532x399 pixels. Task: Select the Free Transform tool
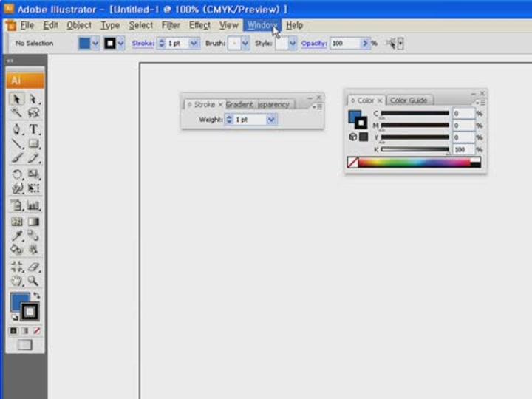[x=33, y=188]
